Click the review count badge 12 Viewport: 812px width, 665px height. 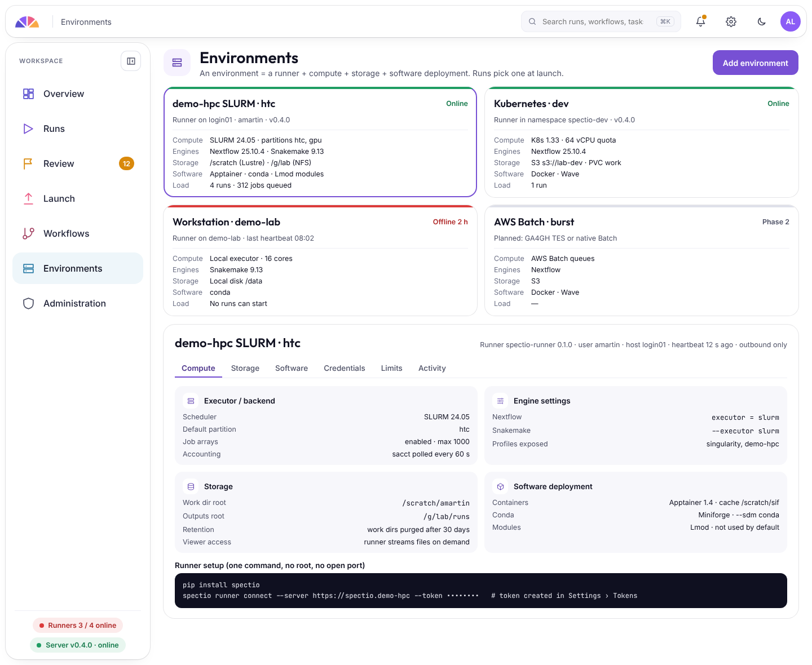pos(126,163)
